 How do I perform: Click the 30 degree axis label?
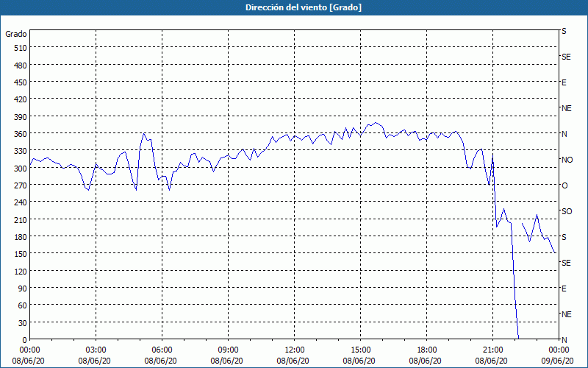pyautogui.click(x=23, y=323)
